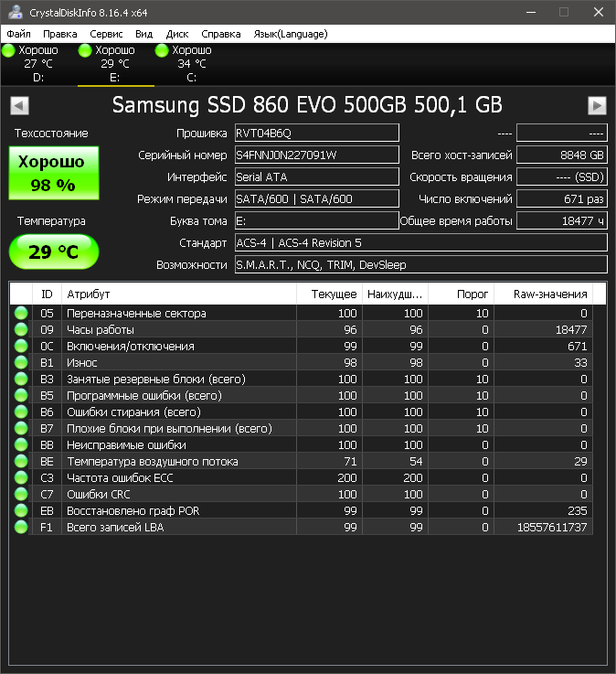Open the Справка menu
The height and width of the screenshot is (674, 616).
pos(221,34)
